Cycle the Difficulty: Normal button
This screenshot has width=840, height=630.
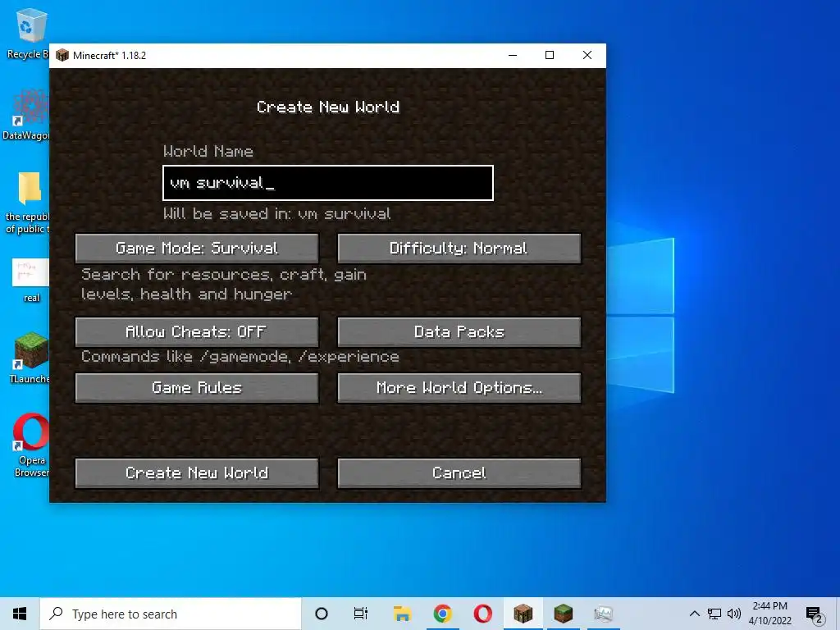(459, 248)
